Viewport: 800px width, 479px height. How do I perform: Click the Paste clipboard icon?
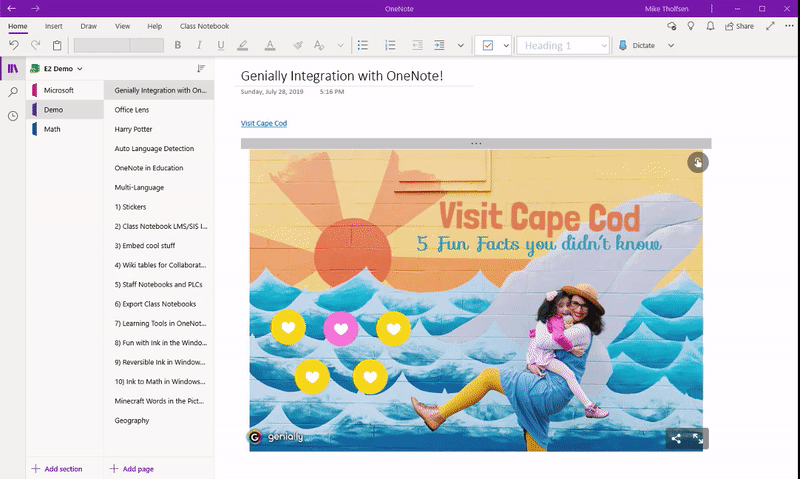point(57,45)
